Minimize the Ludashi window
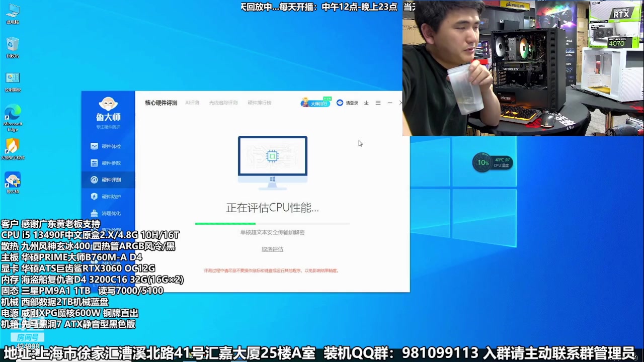The width and height of the screenshot is (644, 362). [x=390, y=103]
